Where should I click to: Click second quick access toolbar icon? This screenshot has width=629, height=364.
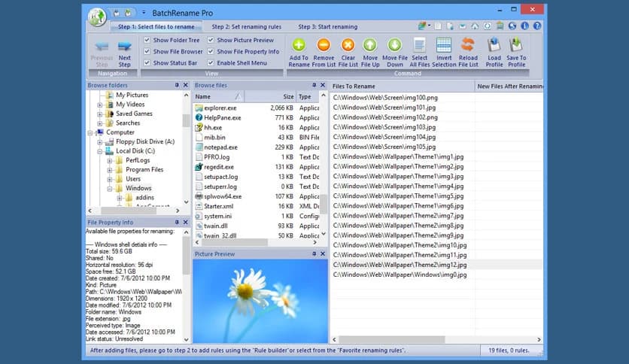click(128, 13)
